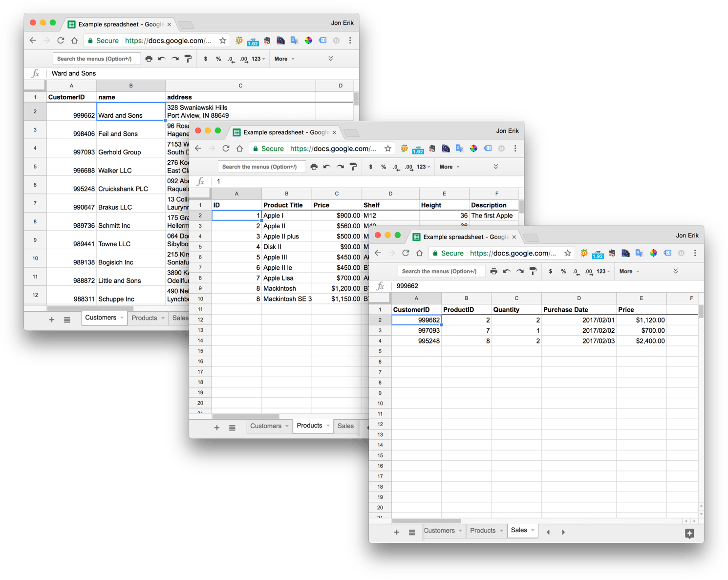This screenshot has height=580, width=728.
Task: Expand toolbar chevrons in Customers window
Action: [x=331, y=59]
